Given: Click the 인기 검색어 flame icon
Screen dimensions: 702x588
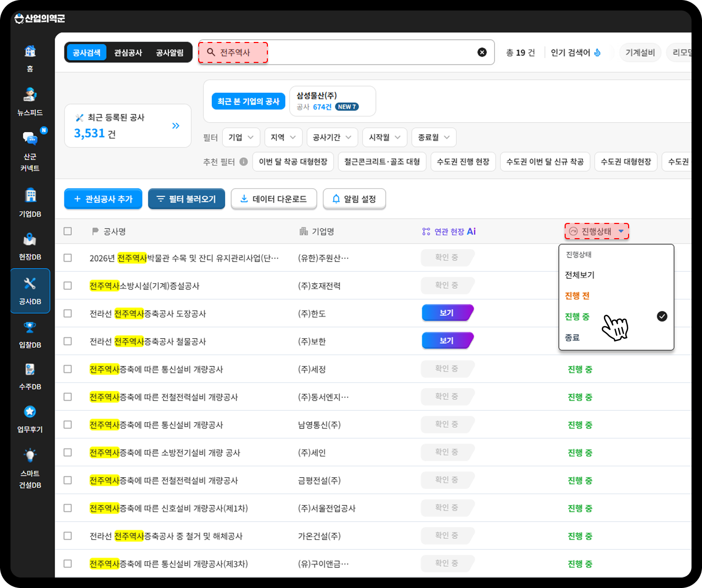Looking at the screenshot, I should point(597,52).
